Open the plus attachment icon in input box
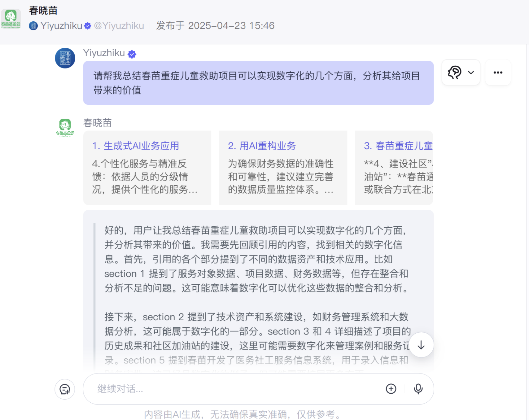This screenshot has height=420, width=529. pos(391,389)
